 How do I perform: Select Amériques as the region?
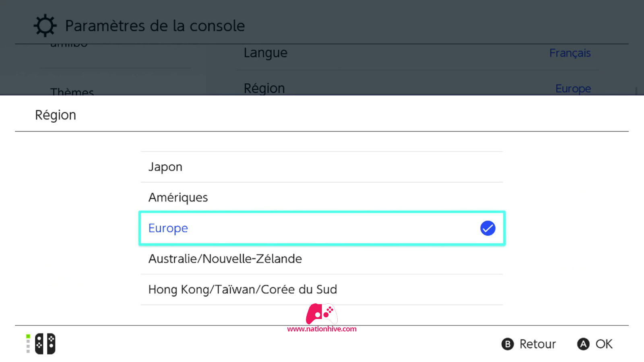click(x=322, y=197)
